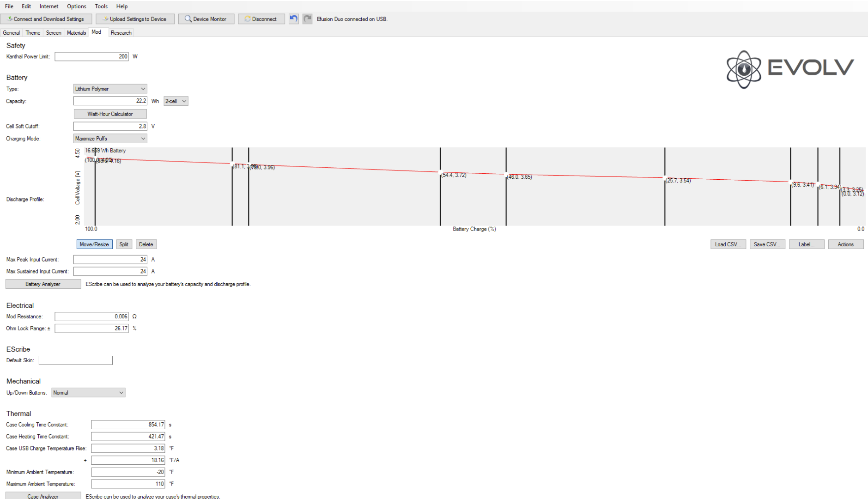Open the Tools menu

point(101,6)
